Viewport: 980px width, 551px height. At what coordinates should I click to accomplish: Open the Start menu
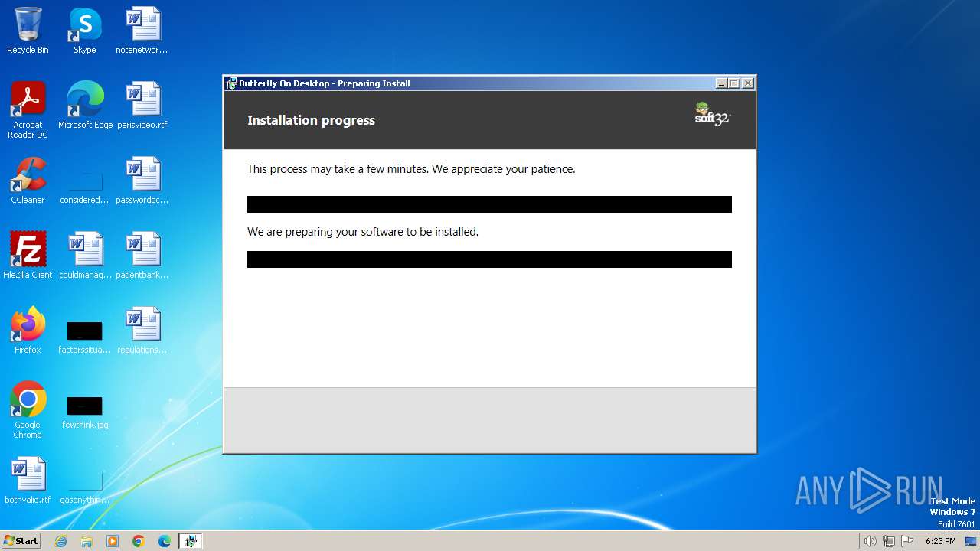click(21, 541)
